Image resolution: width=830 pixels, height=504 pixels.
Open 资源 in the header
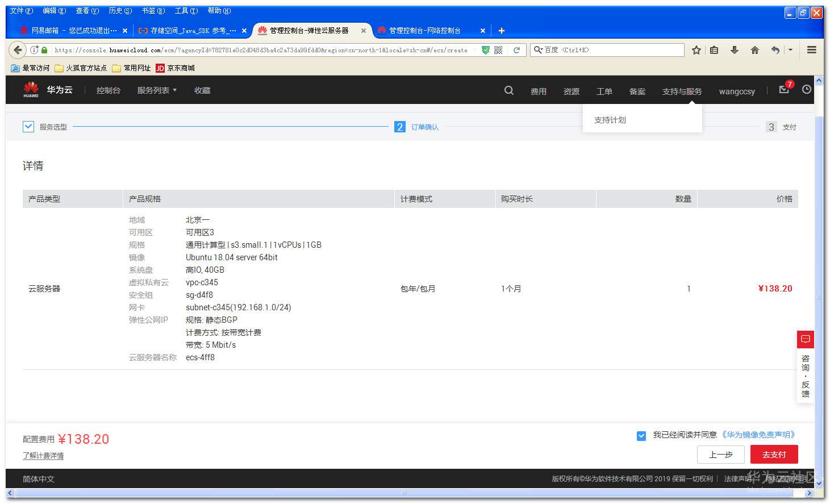(x=572, y=91)
